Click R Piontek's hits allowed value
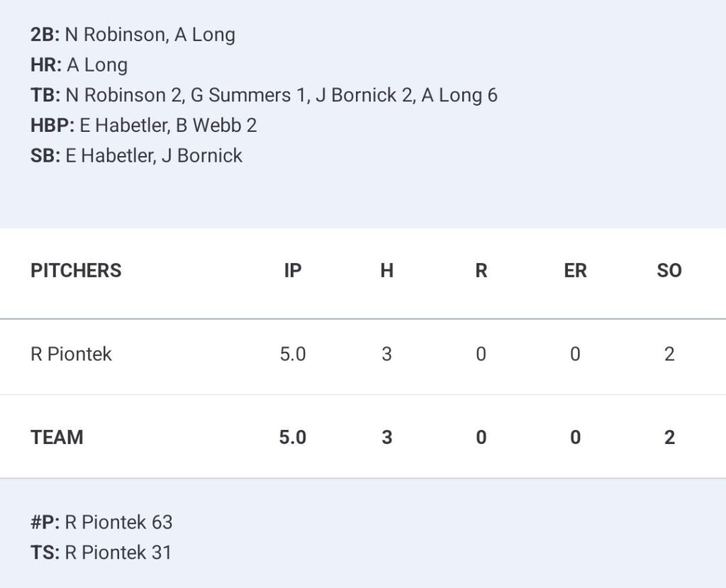This screenshot has height=588, width=726. coord(386,355)
